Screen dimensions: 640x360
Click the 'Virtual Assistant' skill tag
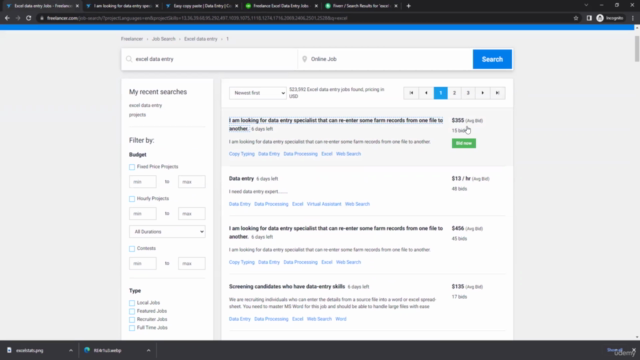click(x=324, y=204)
